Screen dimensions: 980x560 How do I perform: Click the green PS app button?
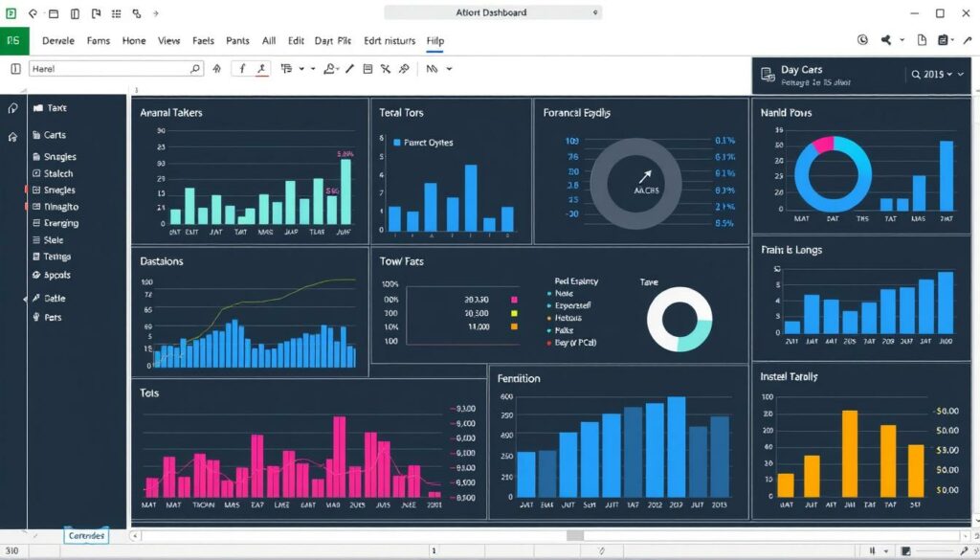pos(14,41)
